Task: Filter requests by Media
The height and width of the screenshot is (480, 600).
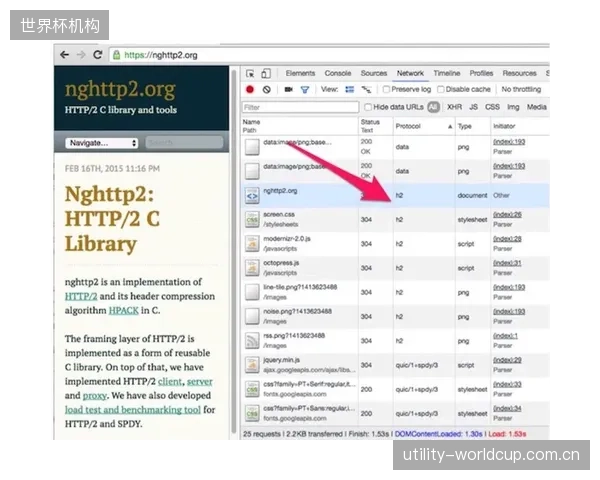Action: click(536, 107)
